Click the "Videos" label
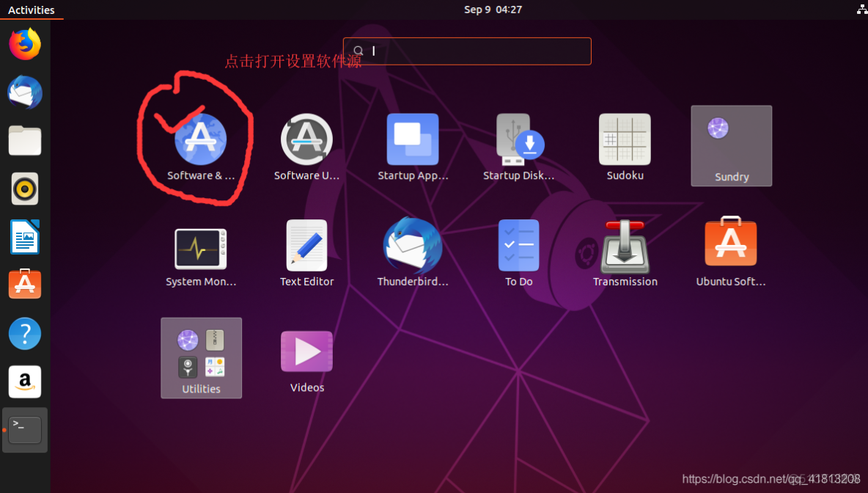This screenshot has width=868, height=493. click(307, 387)
